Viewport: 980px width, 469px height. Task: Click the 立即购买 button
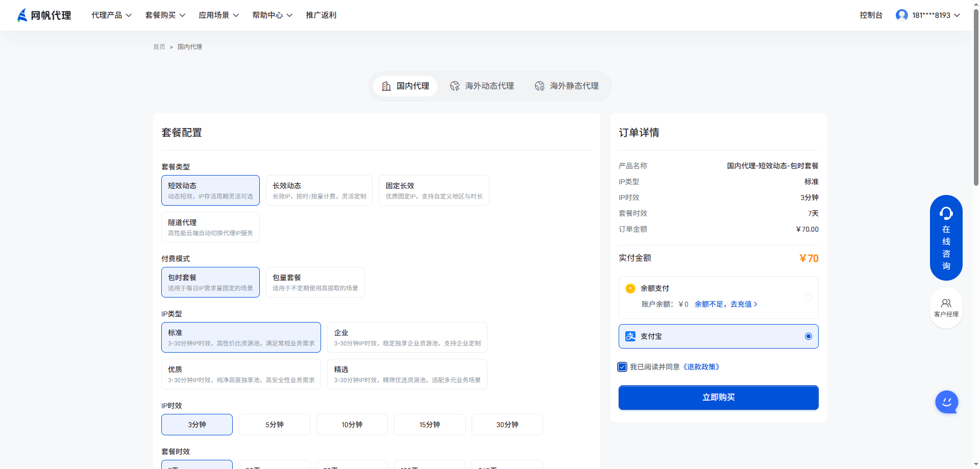(x=719, y=398)
